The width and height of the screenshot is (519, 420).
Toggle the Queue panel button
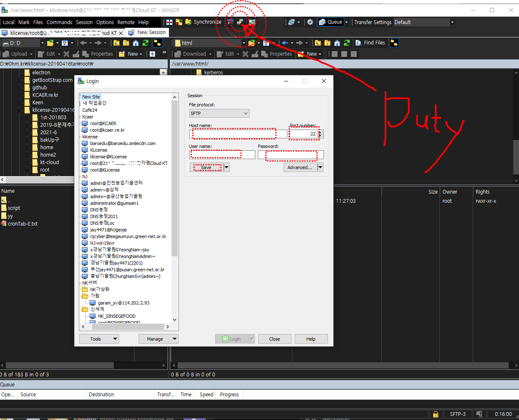click(x=330, y=22)
